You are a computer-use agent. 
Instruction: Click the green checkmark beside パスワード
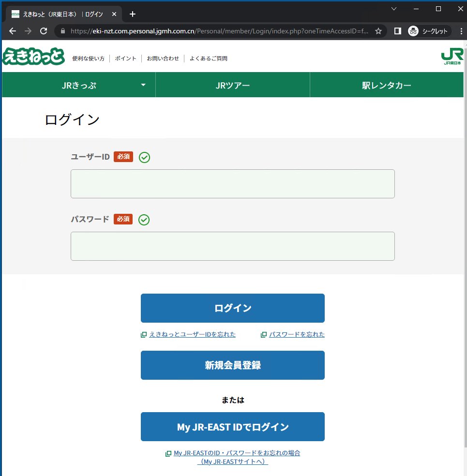(x=144, y=220)
